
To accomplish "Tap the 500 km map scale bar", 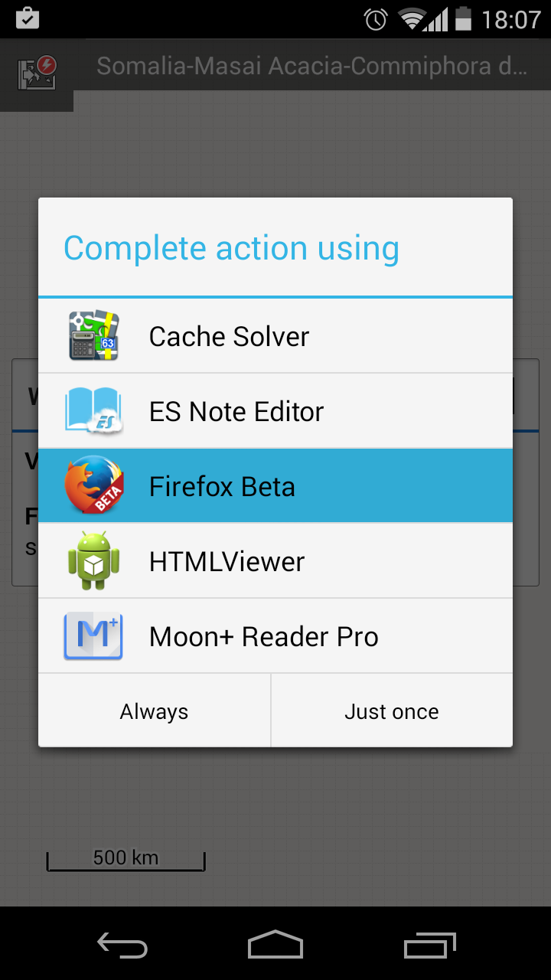I will pos(126,860).
